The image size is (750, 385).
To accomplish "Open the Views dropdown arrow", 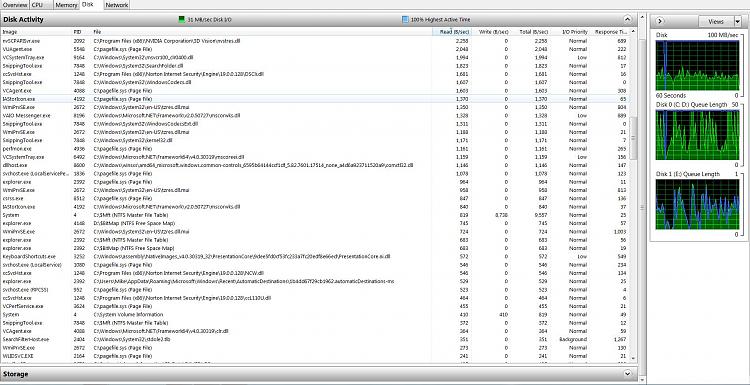I will 737,22.
